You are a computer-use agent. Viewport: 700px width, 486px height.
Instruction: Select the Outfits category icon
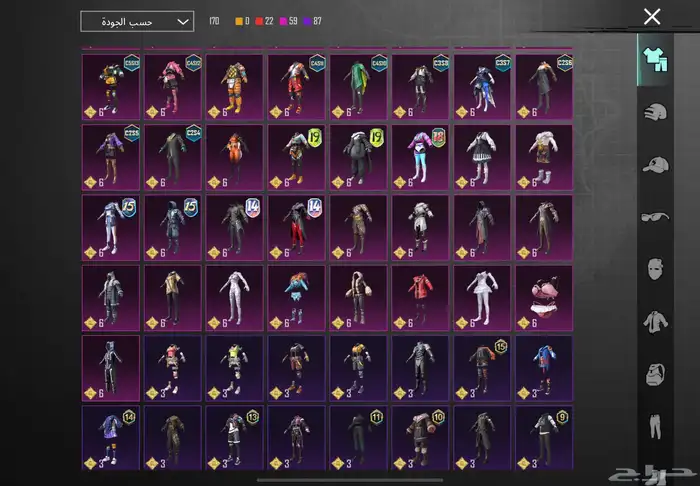point(655,58)
